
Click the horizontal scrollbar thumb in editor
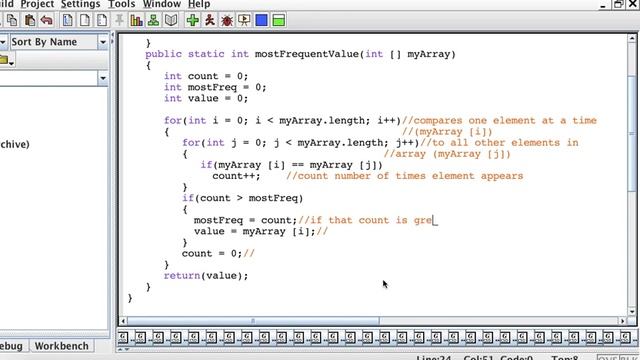click(x=253, y=321)
